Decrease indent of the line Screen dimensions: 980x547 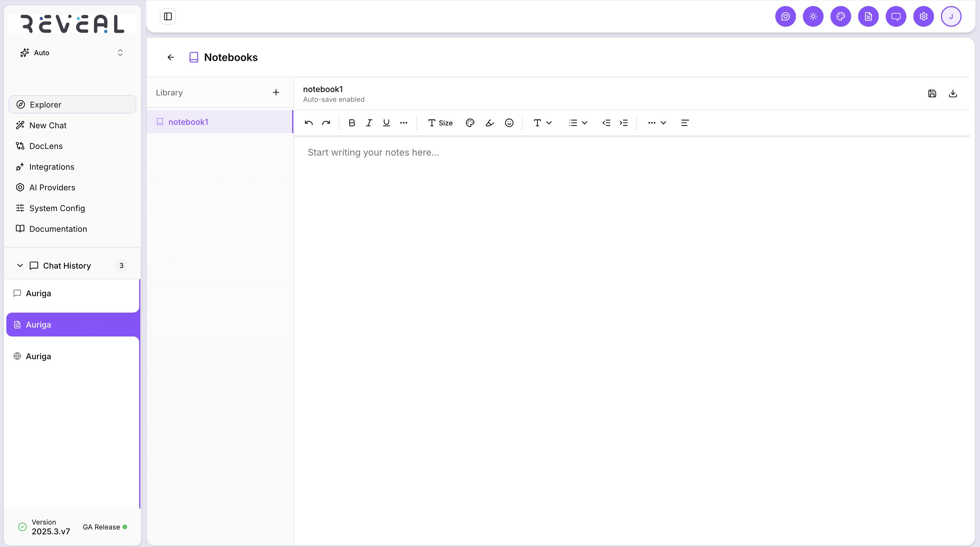[x=606, y=123]
